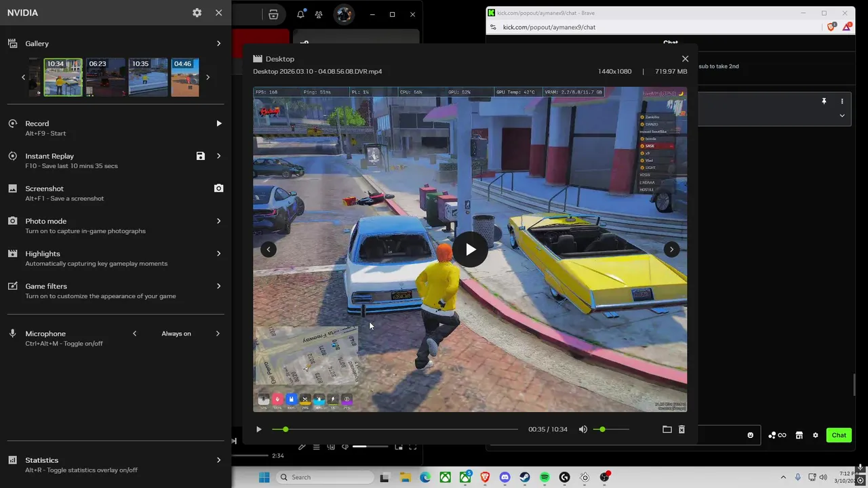Select the microphone 'Always on' value
Viewport: 868px width, 488px height.
pos(176,333)
